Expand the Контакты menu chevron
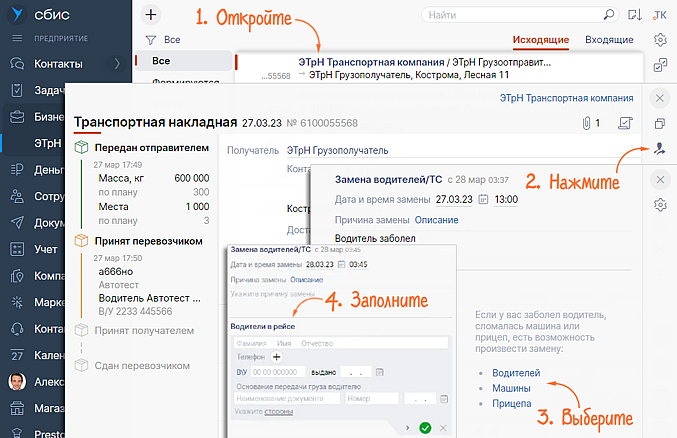Viewport: 677px width, 438px height. (x=117, y=64)
